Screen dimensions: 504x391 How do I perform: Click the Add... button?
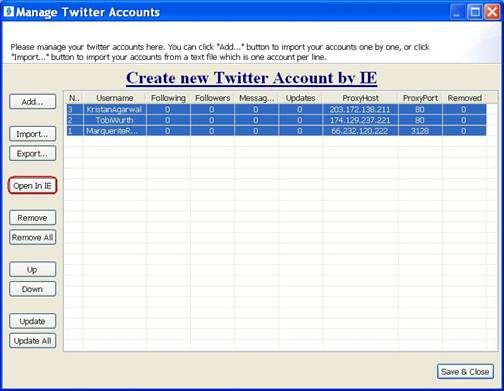click(32, 102)
